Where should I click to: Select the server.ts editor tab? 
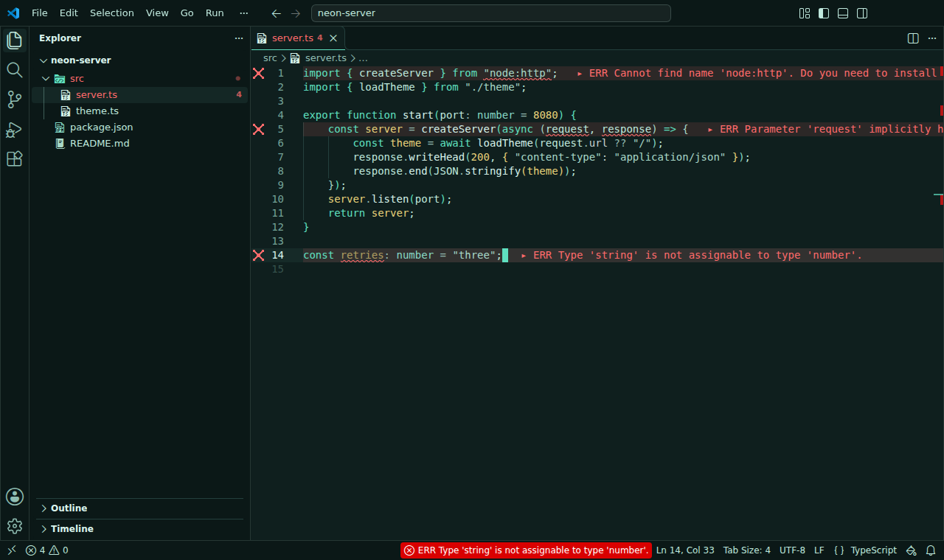297,38
